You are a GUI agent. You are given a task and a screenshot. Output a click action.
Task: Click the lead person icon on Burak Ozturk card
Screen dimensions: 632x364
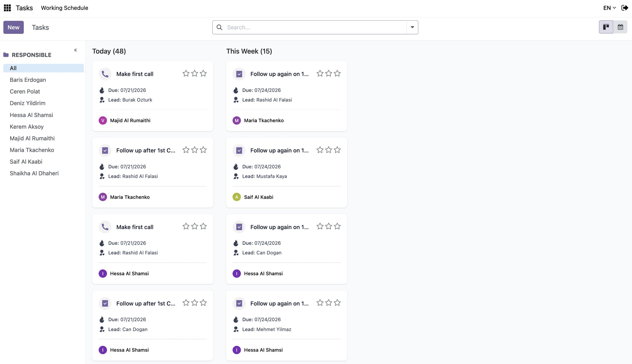tap(102, 100)
